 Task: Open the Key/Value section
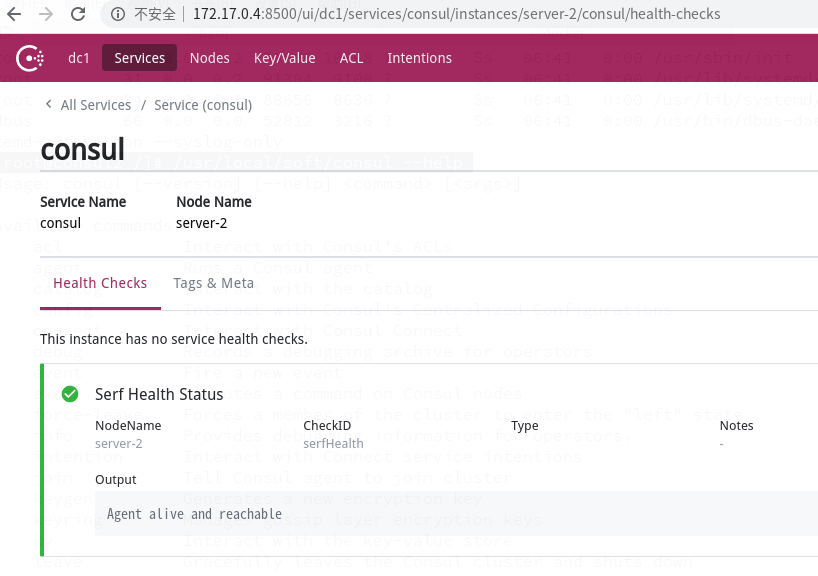pos(285,58)
